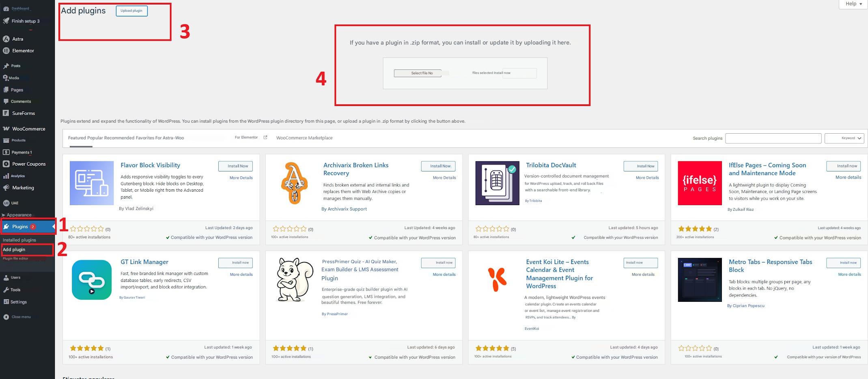Open the Keyword search type dropdown
Viewport: 868px width, 379px height.
(844, 138)
